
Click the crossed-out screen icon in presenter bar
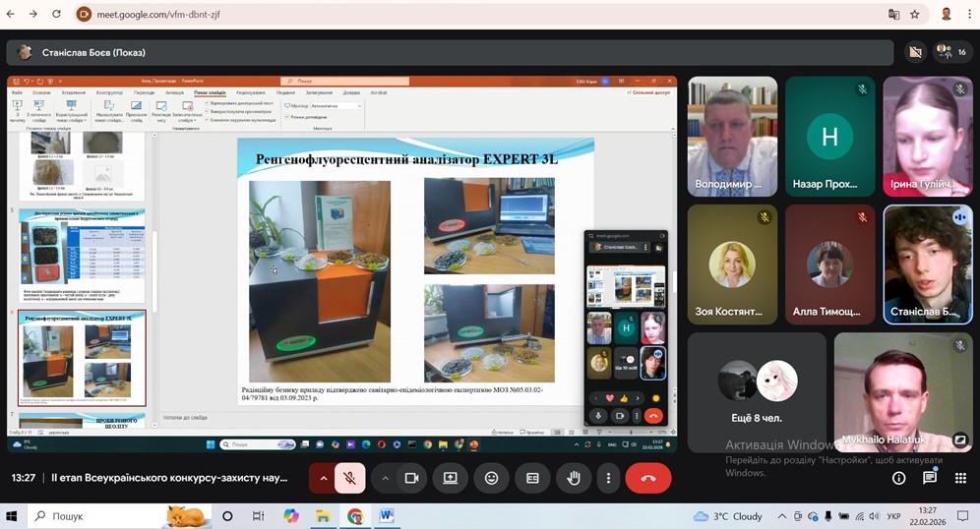[x=915, y=52]
